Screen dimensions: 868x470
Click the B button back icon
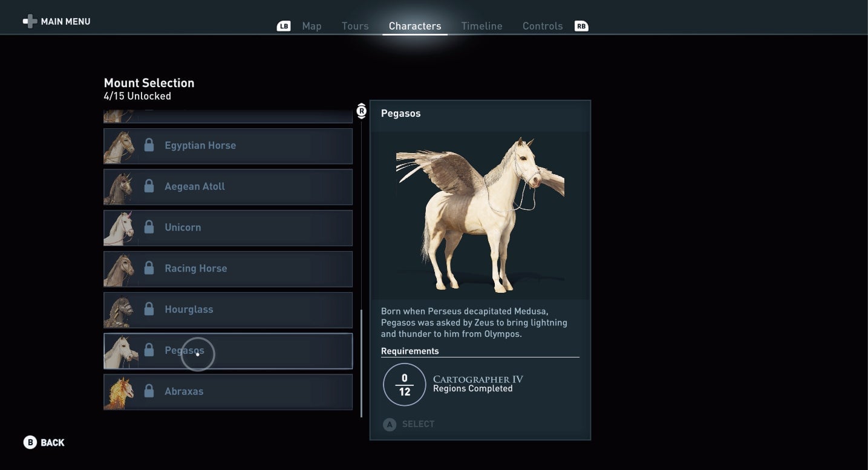pos(30,443)
